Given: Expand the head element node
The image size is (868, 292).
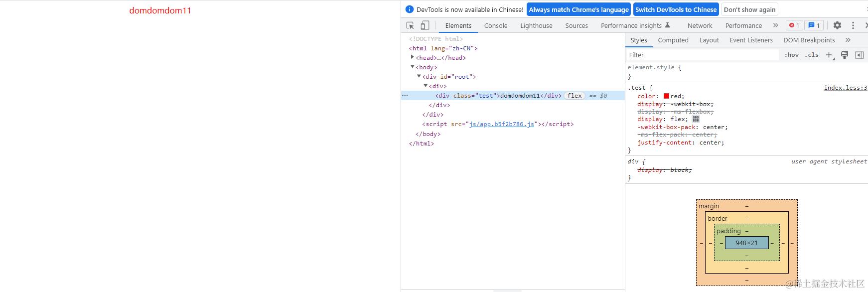Looking at the screenshot, I should pos(412,57).
